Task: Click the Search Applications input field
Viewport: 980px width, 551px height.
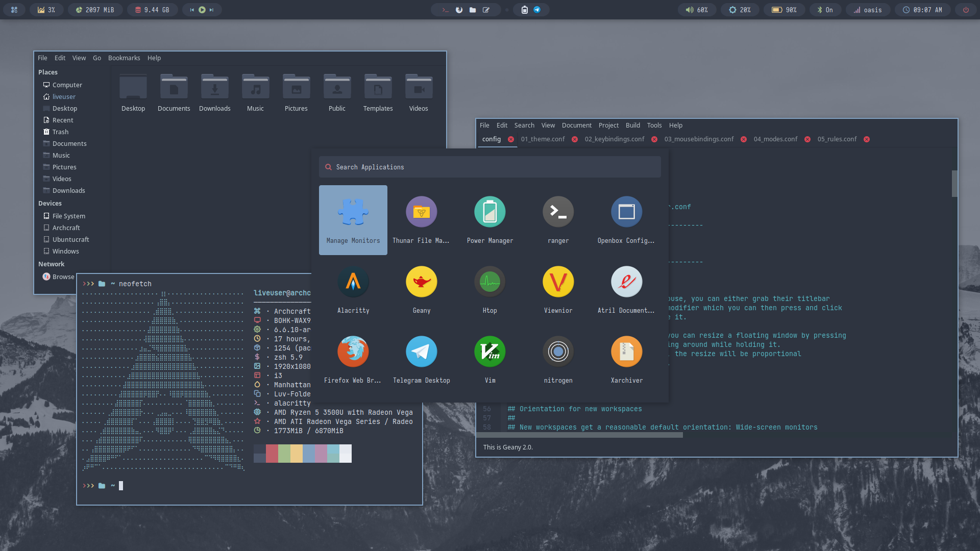Action: 490,167
